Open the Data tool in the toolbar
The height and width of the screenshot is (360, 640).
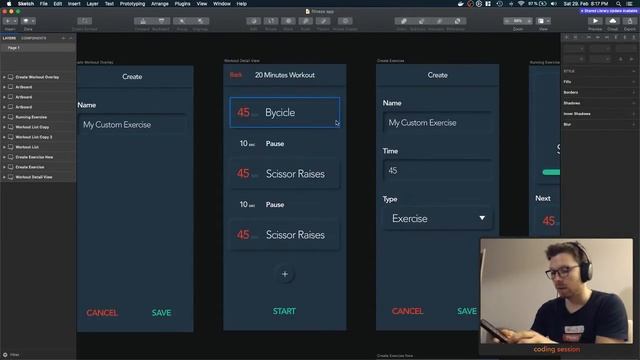(26, 21)
